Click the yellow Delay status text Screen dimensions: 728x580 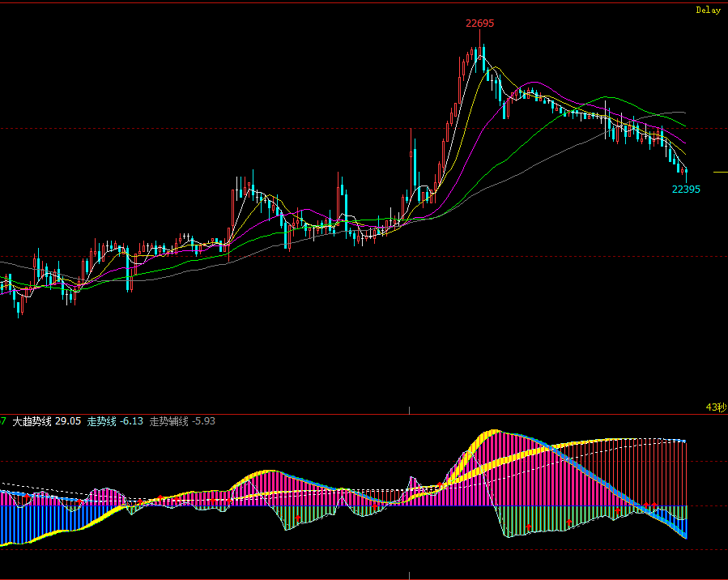click(x=708, y=11)
